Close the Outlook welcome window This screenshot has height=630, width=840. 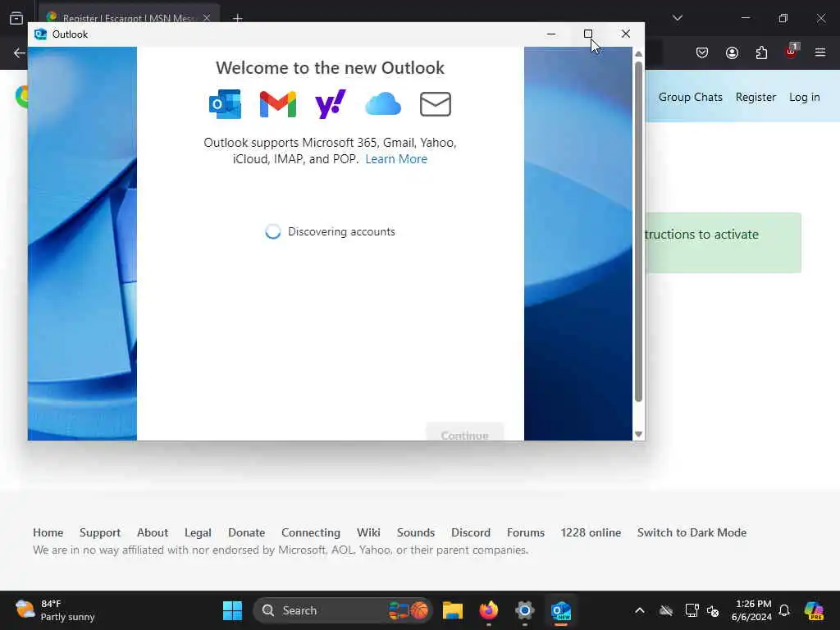[625, 34]
